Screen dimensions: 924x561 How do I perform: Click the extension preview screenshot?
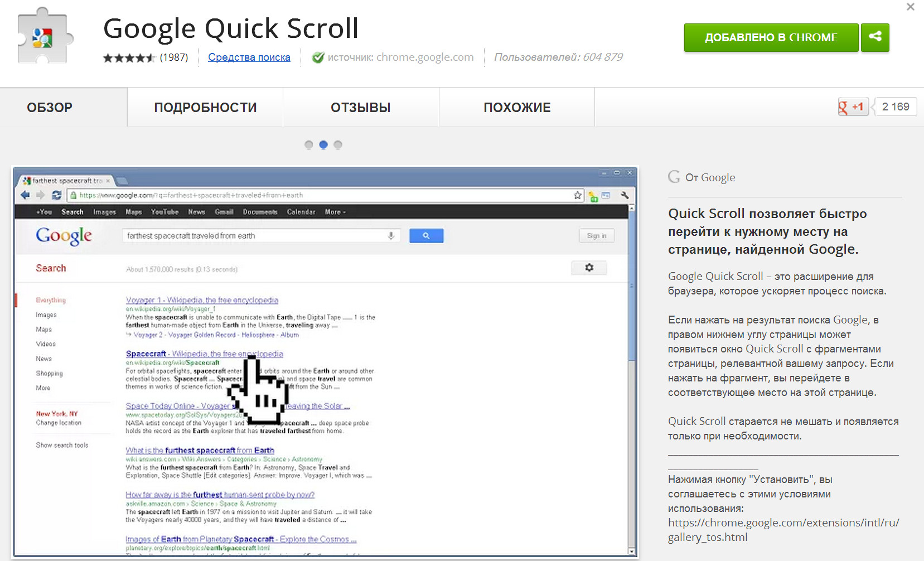click(x=325, y=361)
